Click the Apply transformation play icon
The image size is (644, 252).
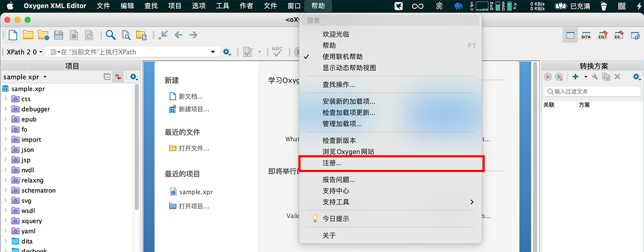coord(548,77)
